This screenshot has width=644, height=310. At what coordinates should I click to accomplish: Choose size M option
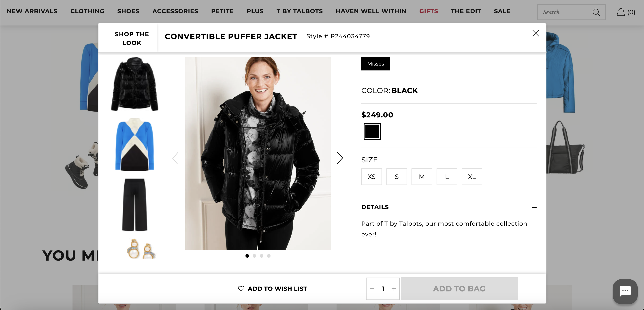tap(422, 177)
